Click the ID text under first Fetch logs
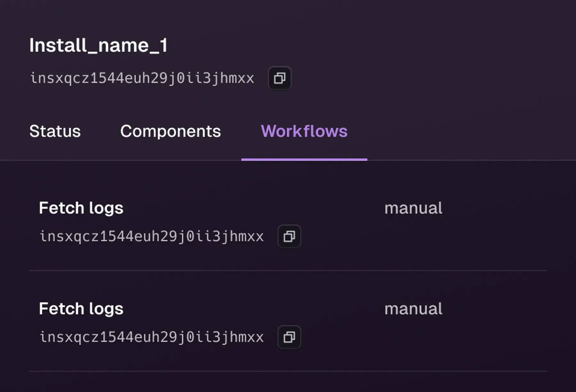The image size is (576, 392). (152, 237)
